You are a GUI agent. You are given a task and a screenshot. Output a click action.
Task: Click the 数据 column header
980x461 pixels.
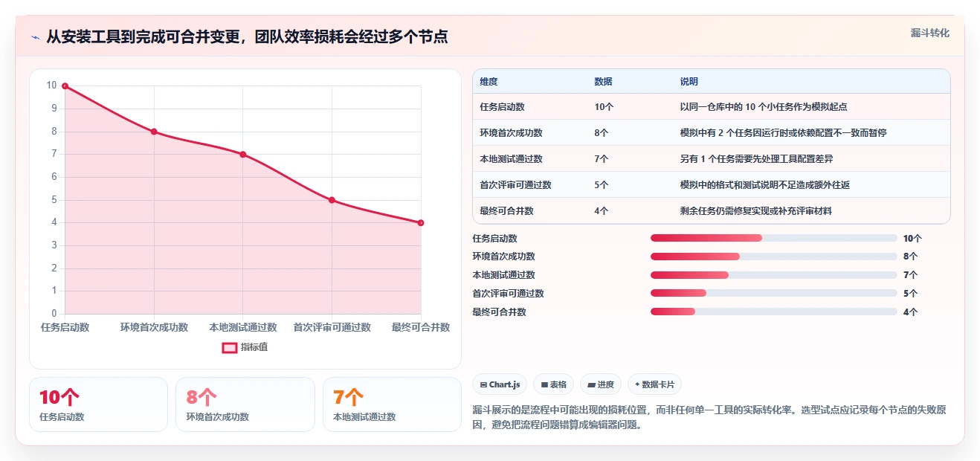(603, 82)
